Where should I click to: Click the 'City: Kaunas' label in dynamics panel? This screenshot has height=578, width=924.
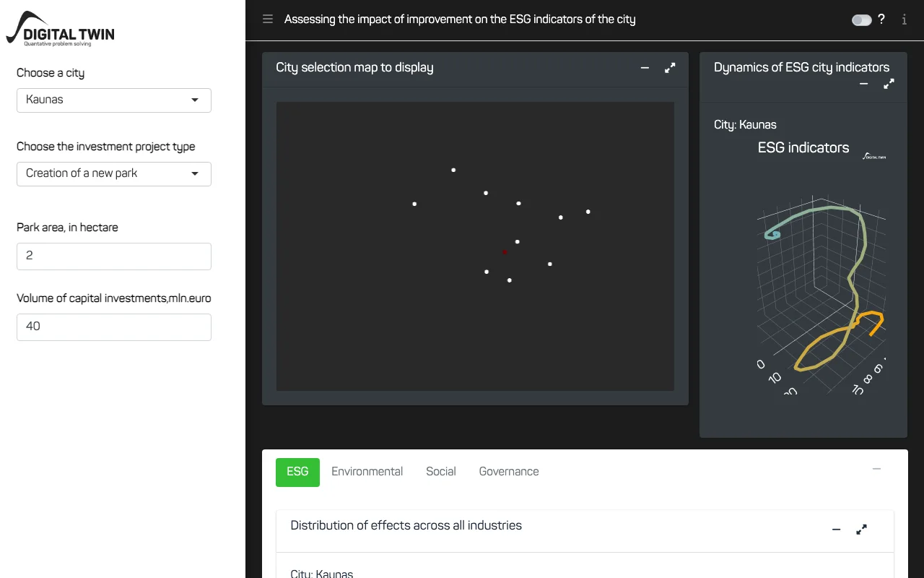[x=745, y=125]
